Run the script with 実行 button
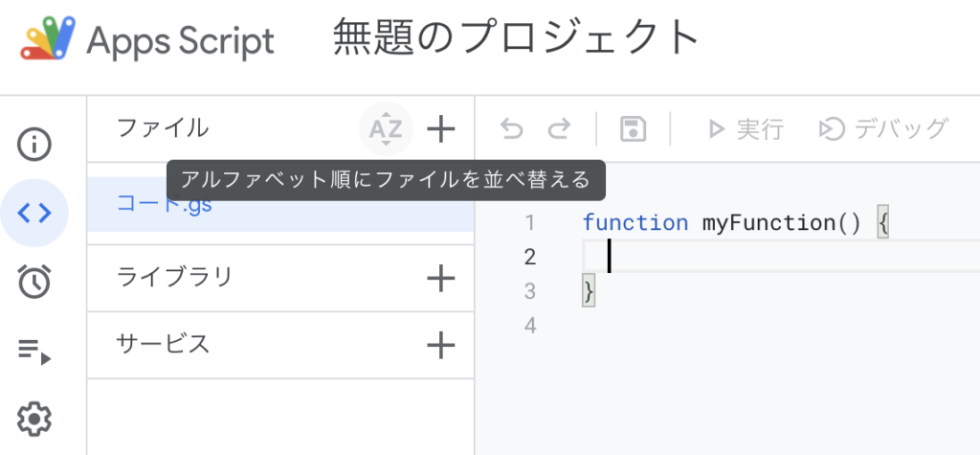The image size is (980, 455). [745, 129]
